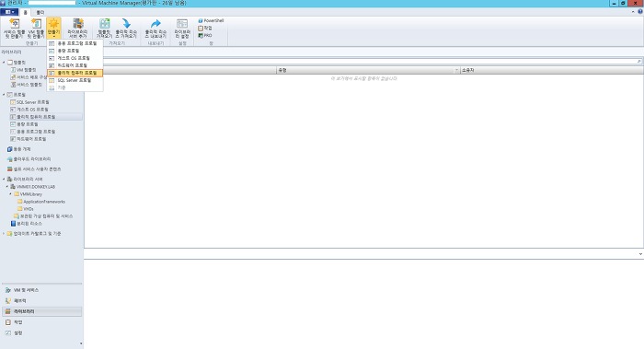Viewport: 644px width, 349px height.
Task: Collapse the 템플릿 (Templates) tree section
Action: (4, 63)
